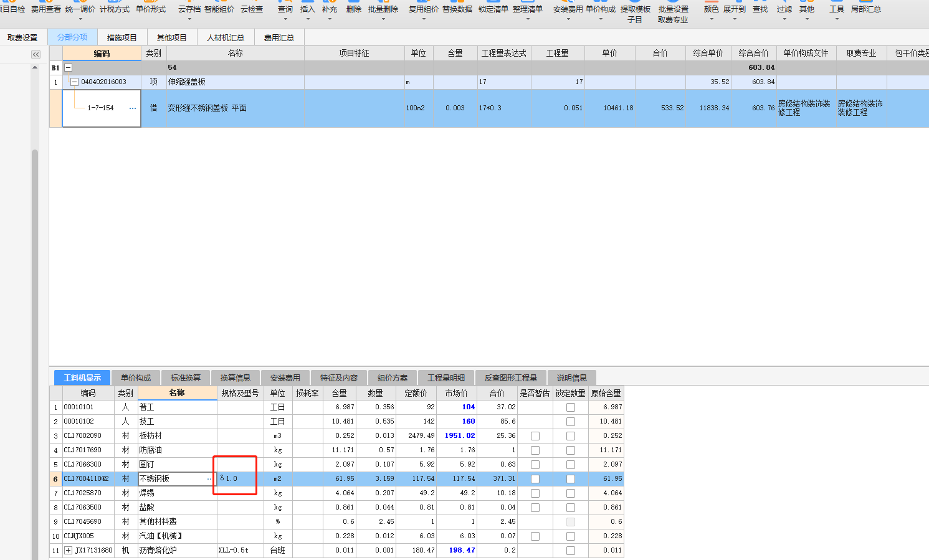Toggle 是否暂估 checkbox for 圆钉
929x560 pixels.
[535, 465]
